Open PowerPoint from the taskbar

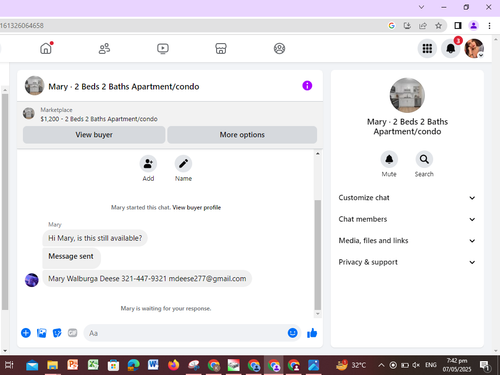73,365
